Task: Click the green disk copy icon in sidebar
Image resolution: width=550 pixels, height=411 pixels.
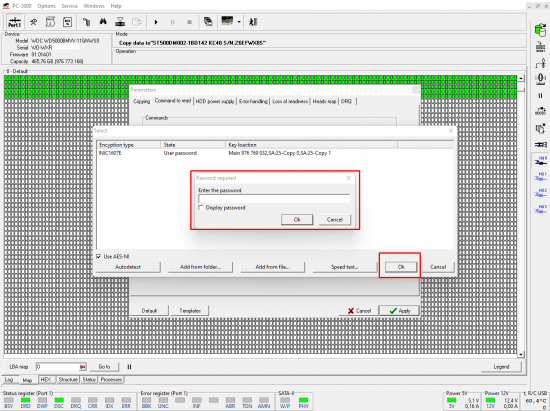Action: pyautogui.click(x=540, y=30)
